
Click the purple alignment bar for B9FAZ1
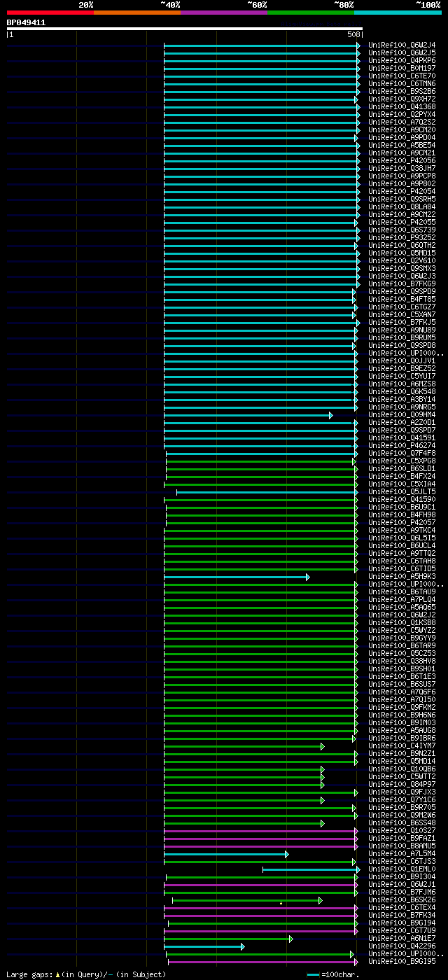click(261, 839)
